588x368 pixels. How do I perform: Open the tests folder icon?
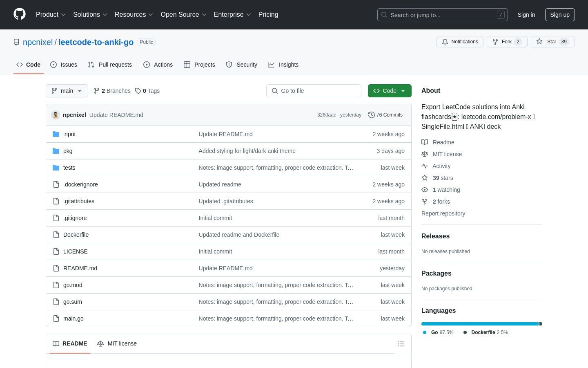click(x=56, y=168)
